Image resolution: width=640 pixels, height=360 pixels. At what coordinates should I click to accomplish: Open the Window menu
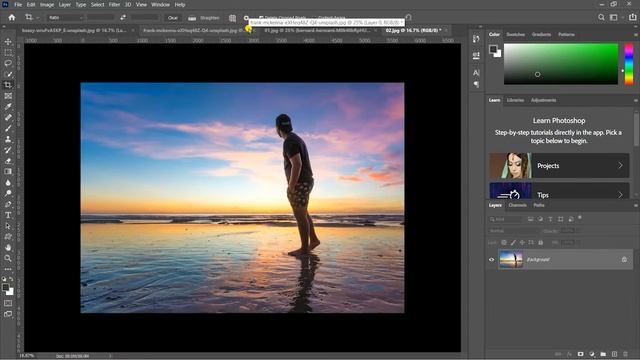(160, 4)
